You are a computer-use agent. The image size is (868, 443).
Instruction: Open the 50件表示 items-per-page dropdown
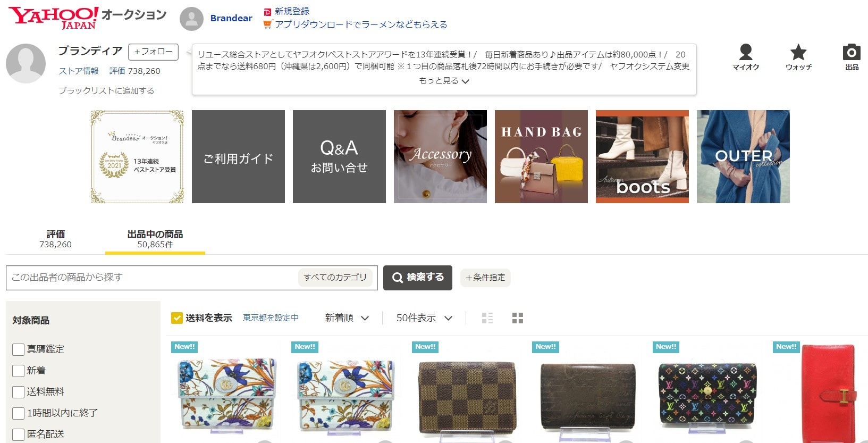point(424,318)
